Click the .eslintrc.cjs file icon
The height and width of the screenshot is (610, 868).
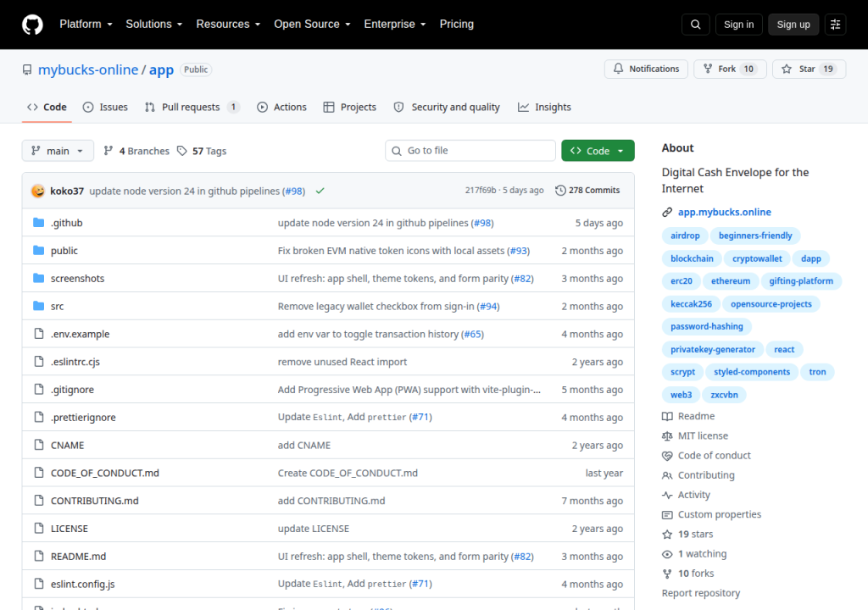[x=39, y=361]
